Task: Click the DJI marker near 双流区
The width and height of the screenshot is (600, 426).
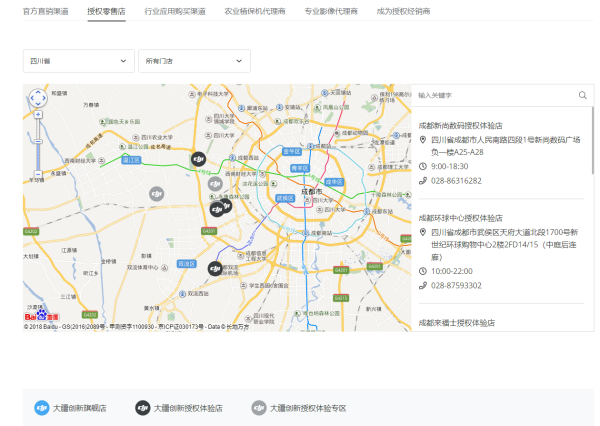Action: click(x=215, y=267)
